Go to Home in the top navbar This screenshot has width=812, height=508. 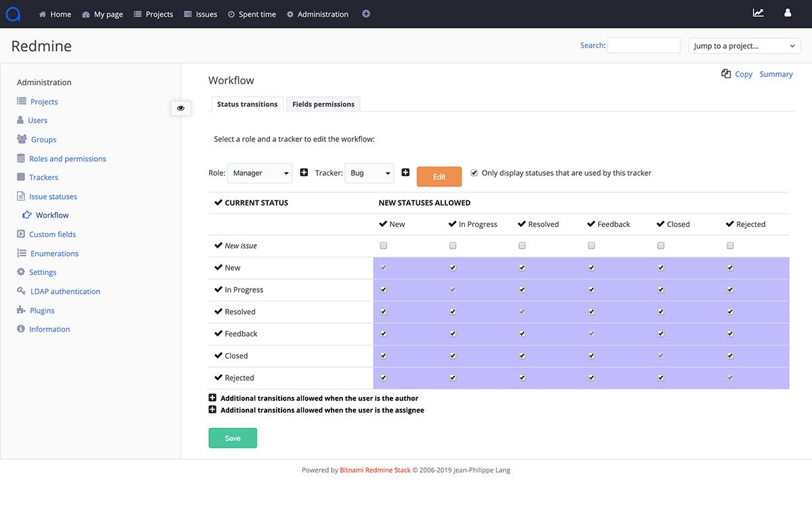tap(55, 14)
